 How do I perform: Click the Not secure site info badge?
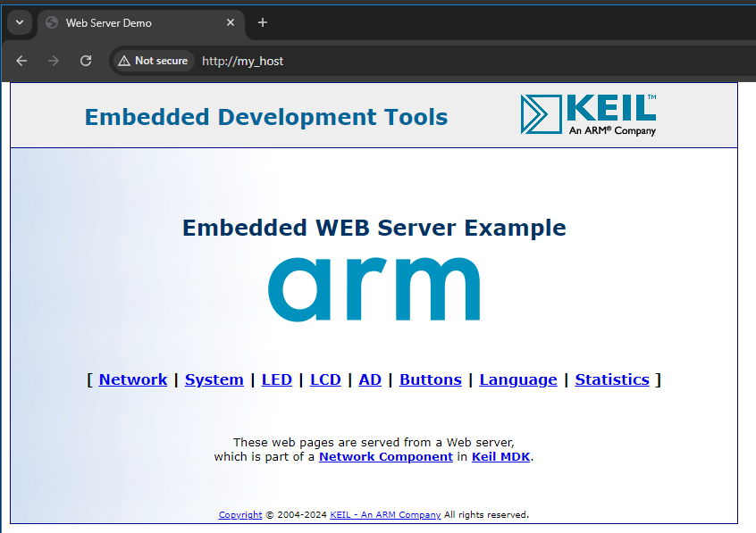[153, 61]
